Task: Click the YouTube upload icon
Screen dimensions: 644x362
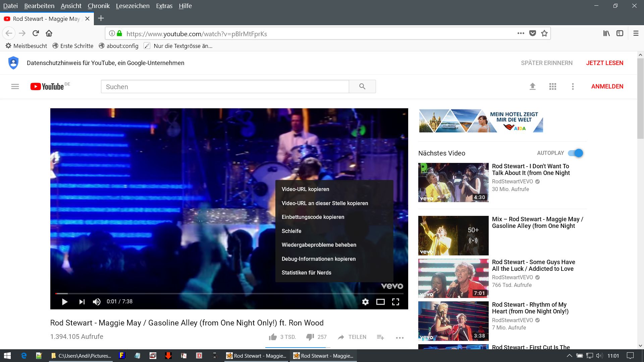Action: coord(532,86)
